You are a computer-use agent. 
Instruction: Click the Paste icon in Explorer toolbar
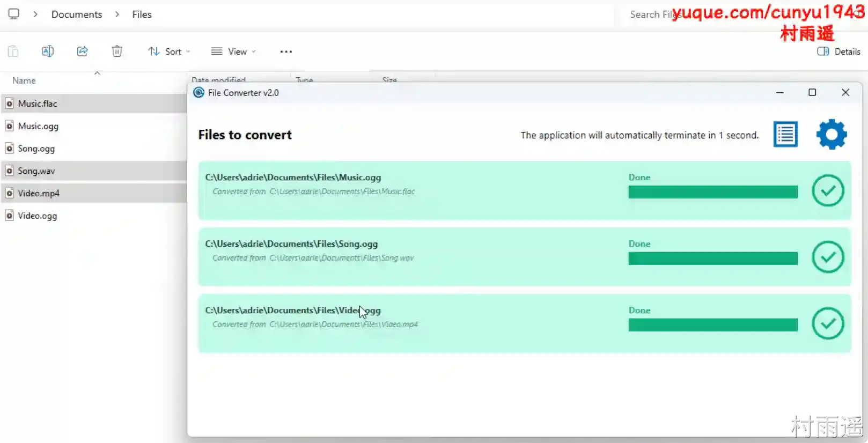point(13,51)
